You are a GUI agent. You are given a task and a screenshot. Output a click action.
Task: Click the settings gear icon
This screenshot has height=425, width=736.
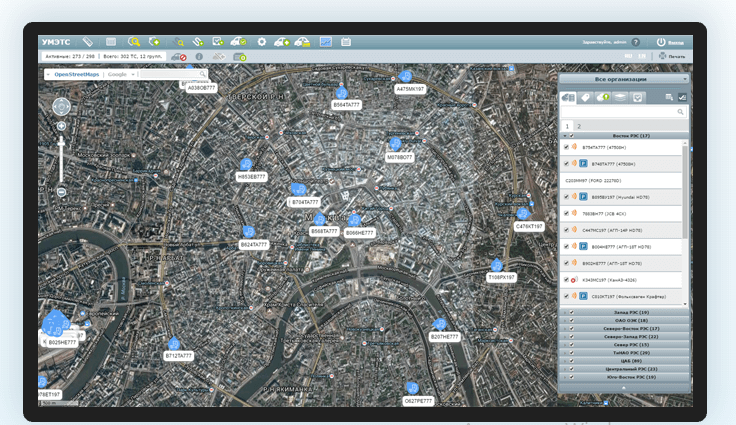point(261,42)
